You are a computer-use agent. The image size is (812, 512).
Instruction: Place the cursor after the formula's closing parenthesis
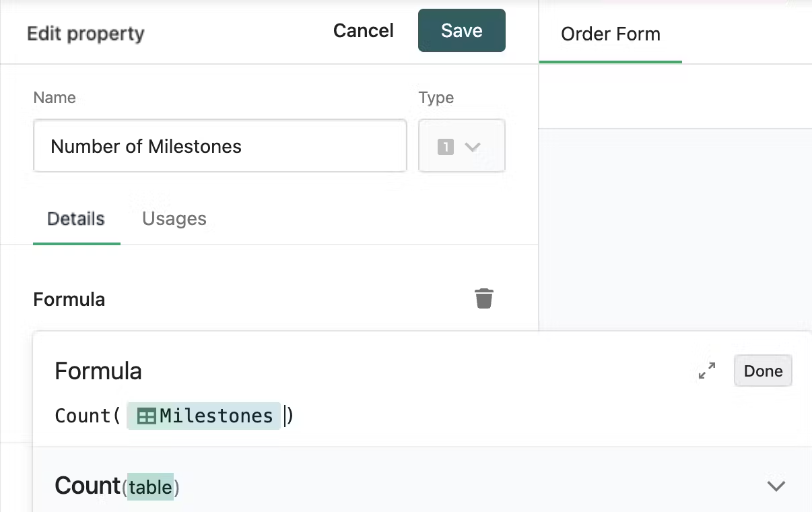click(x=295, y=416)
